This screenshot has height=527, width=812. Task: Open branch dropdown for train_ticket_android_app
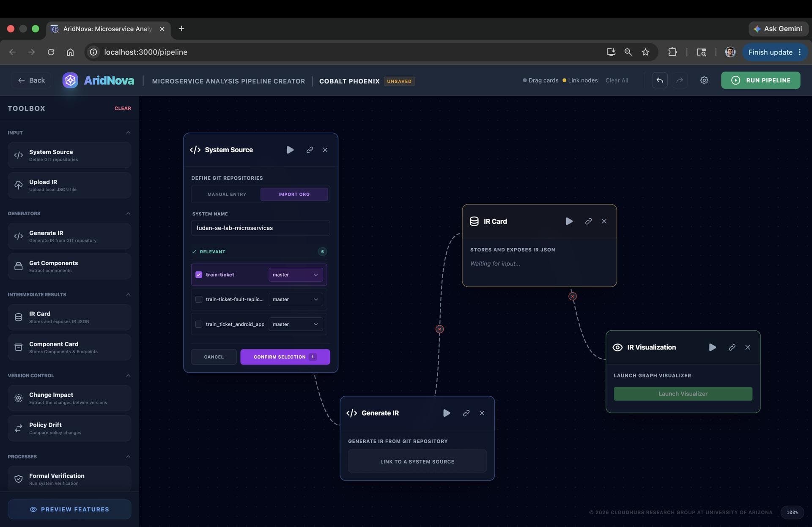[x=296, y=324]
